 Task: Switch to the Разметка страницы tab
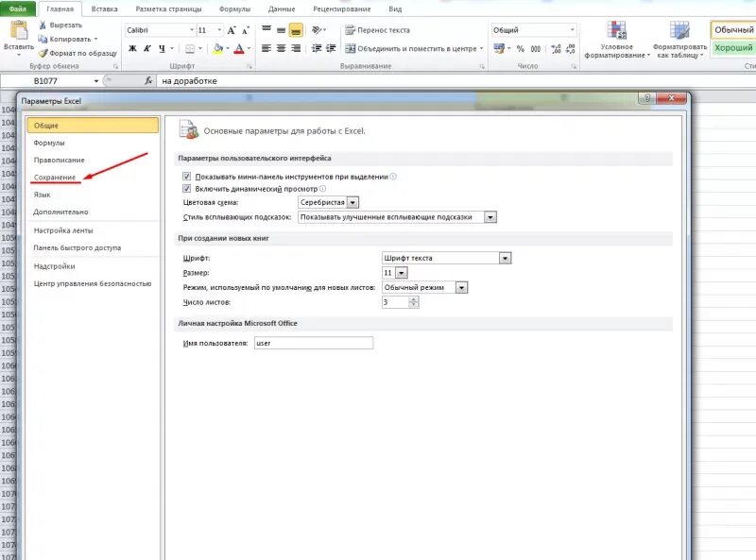[168, 8]
